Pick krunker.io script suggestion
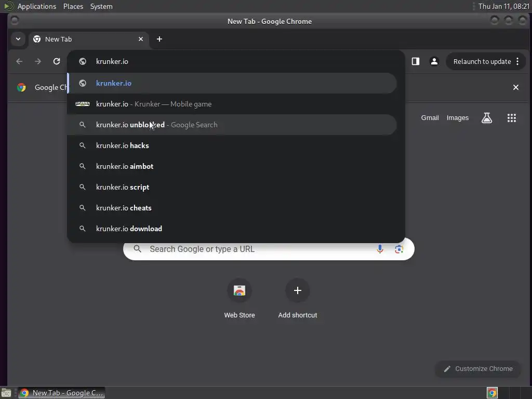The height and width of the screenshot is (399, 532). point(232,187)
